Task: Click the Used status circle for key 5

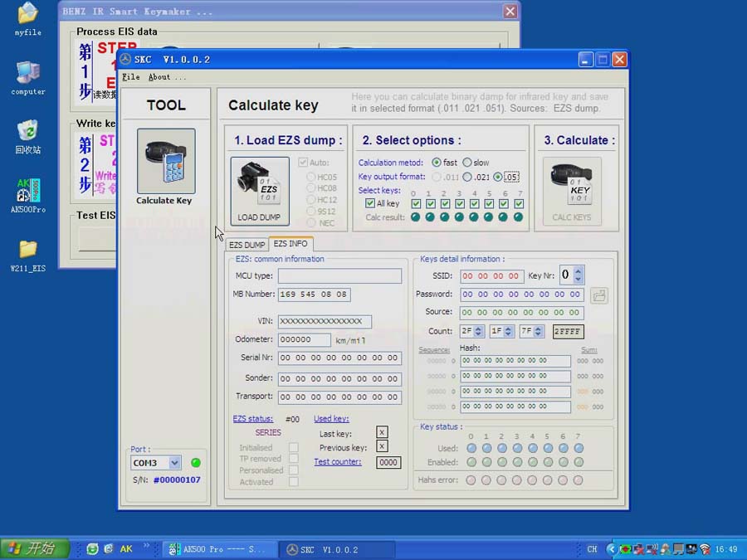Action: pyautogui.click(x=548, y=448)
